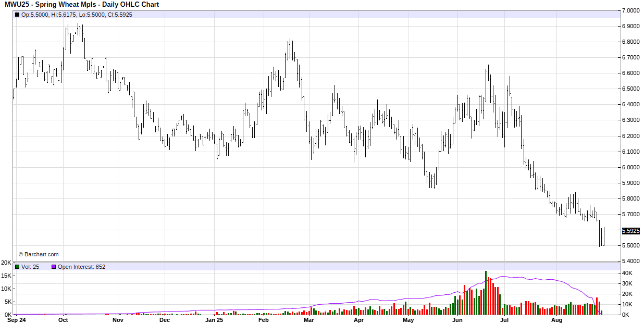Image resolution: width=644 pixels, height=336 pixels.
Task: Click the Mar date label
Action: (x=309, y=320)
